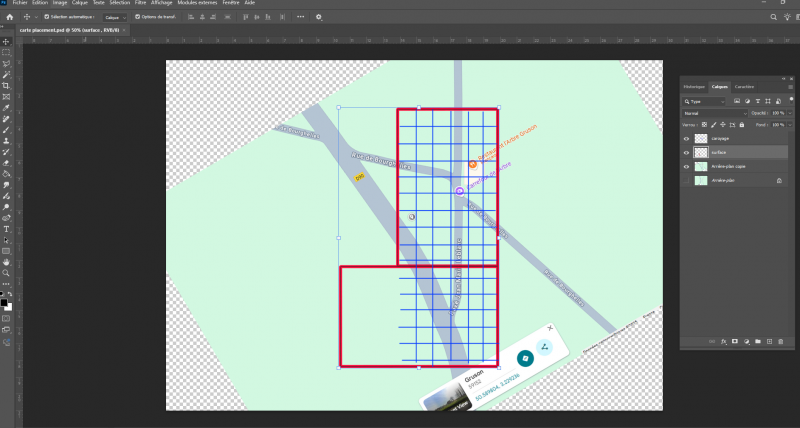Select the Move tool in the toolbar
Viewport: 800px width, 428px height.
pyautogui.click(x=6, y=41)
